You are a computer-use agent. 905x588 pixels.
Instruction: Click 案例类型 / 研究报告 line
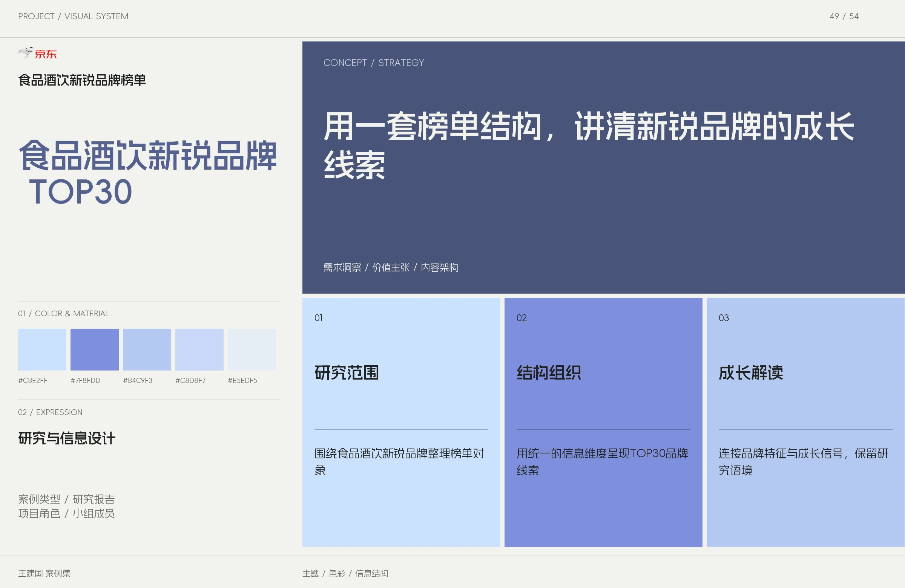(x=66, y=499)
